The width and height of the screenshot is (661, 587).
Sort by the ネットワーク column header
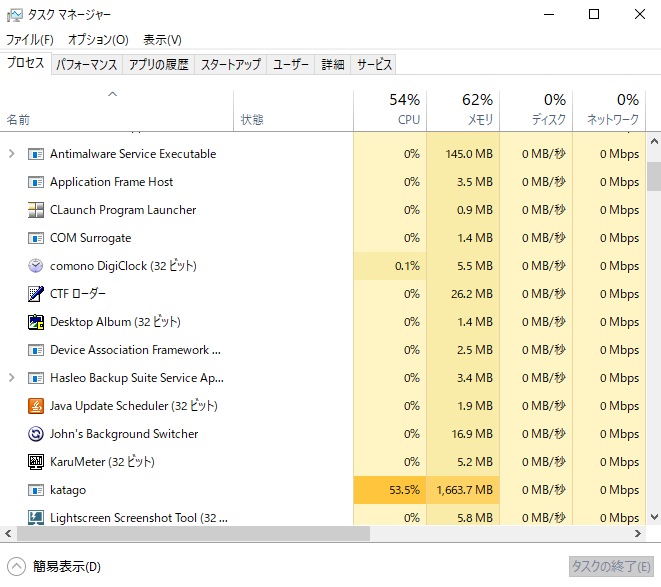(x=609, y=110)
